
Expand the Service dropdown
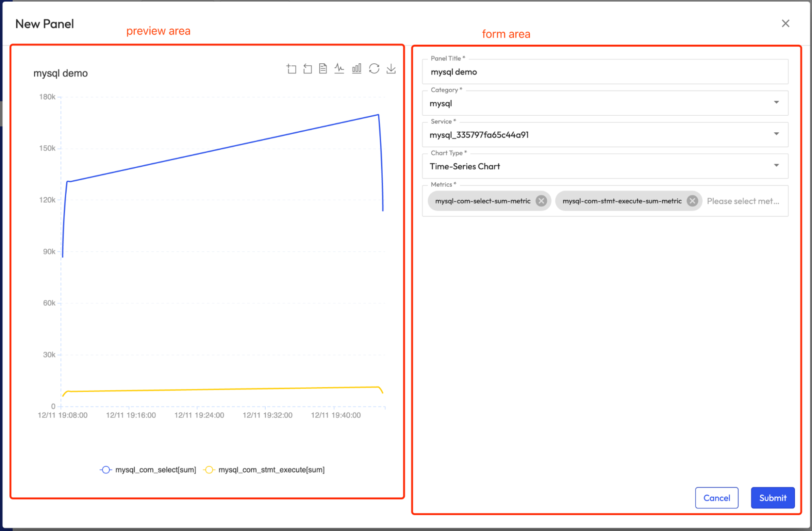click(605, 134)
